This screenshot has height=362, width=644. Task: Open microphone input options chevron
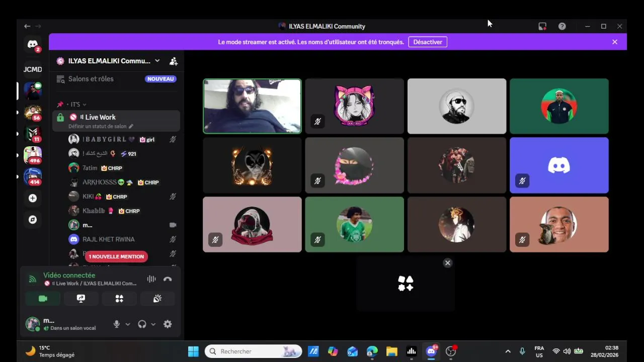click(128, 324)
